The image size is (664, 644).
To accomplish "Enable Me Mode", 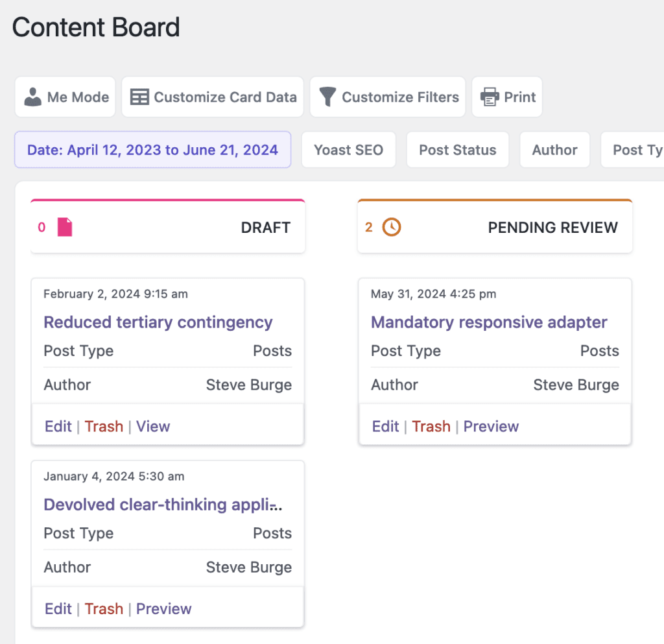I will point(65,97).
